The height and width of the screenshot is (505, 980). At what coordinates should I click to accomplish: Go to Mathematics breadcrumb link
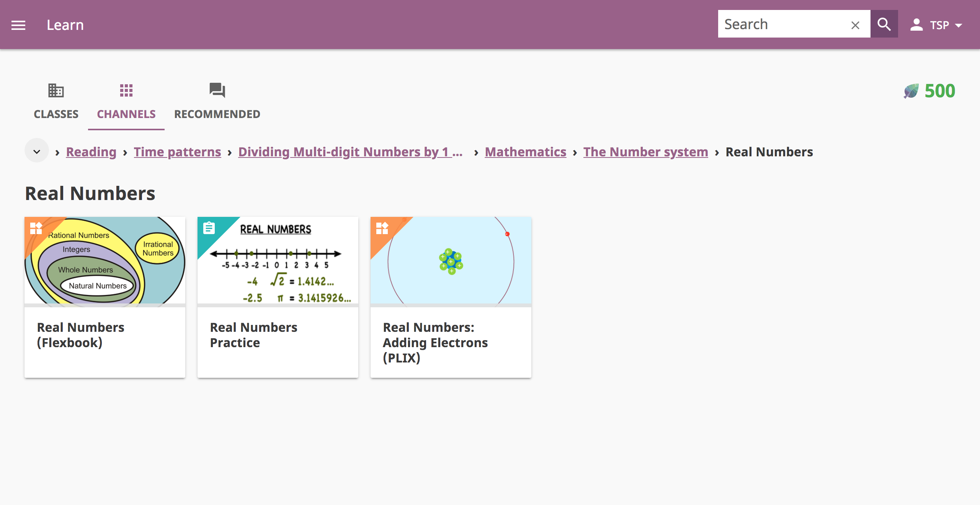click(525, 152)
